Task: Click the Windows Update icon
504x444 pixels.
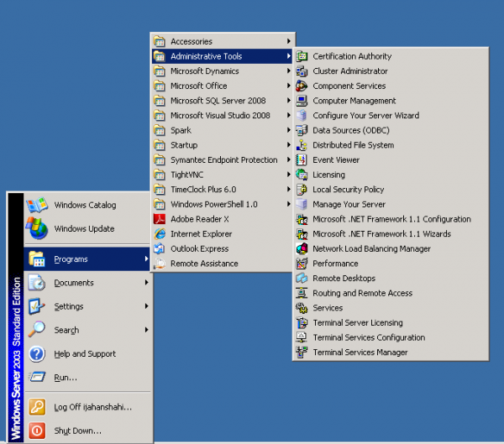Action: [37, 228]
